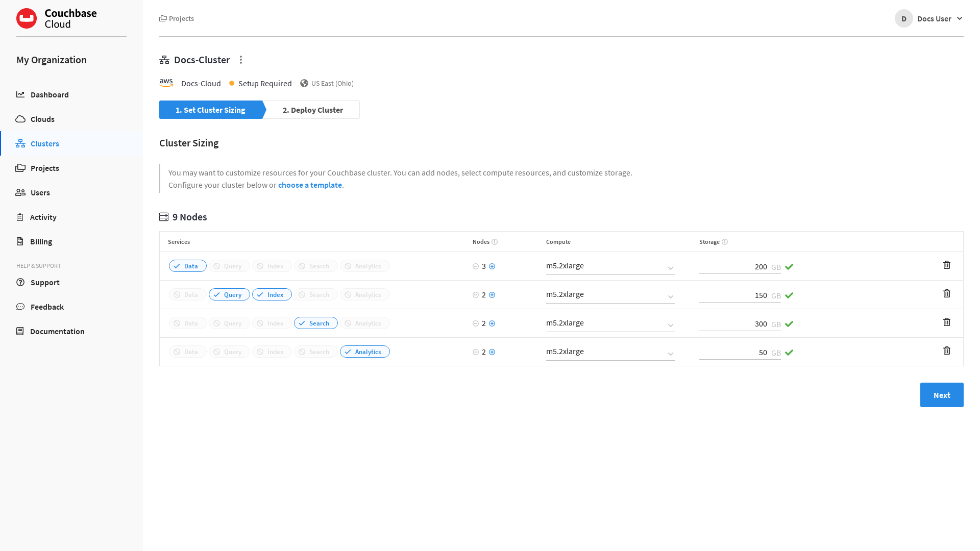Enable Data service in Analytics row

tap(188, 352)
